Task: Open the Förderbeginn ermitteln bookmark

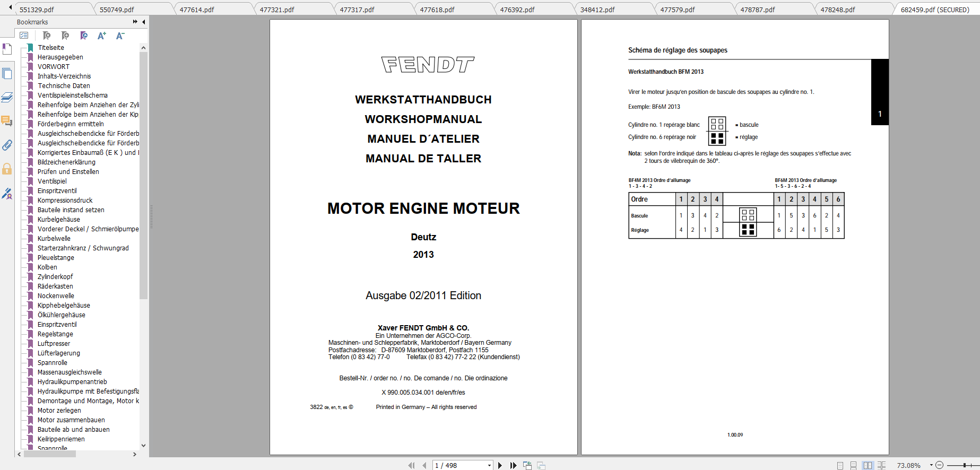Action: click(x=71, y=124)
